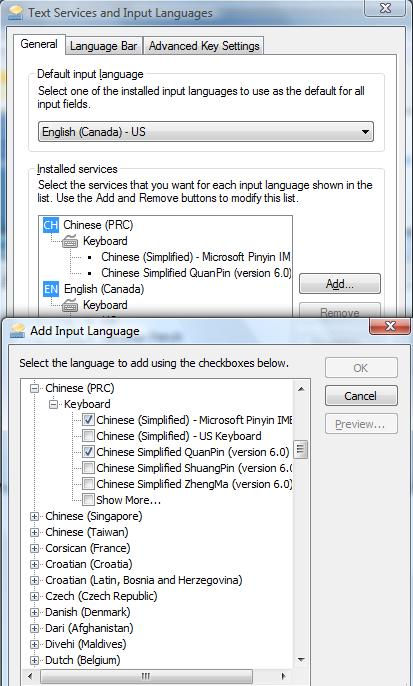Uncheck Chinese (Simplified) - Microsoft Pinyin IME checkbox
This screenshot has height=686, width=413.
click(x=89, y=420)
